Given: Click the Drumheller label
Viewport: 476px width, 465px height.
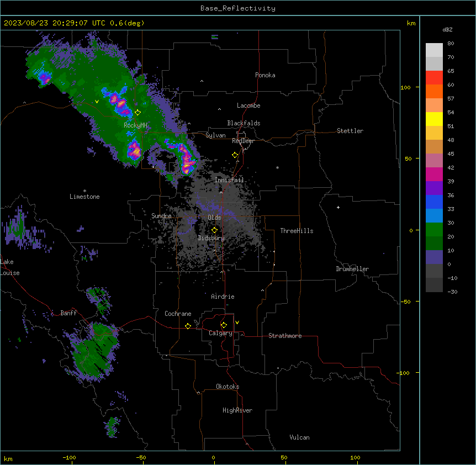Looking at the screenshot, I should [352, 269].
